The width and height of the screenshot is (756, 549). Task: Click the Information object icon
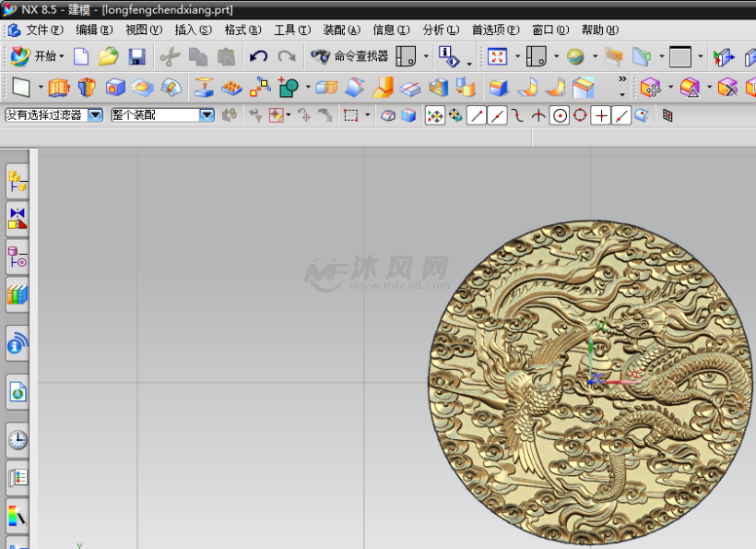coord(448,57)
